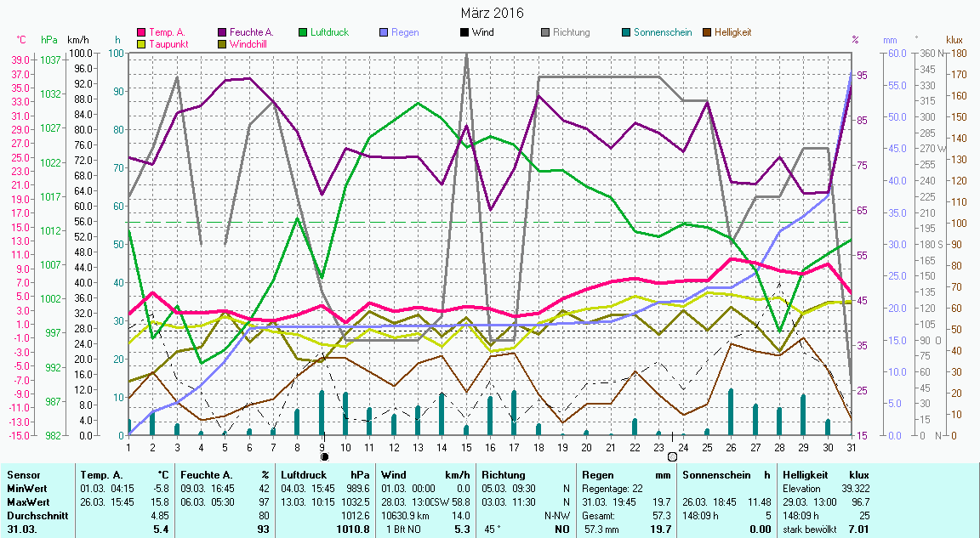980x538 pixels.
Task: Toggle the Regen legend entry
Action: point(403,32)
